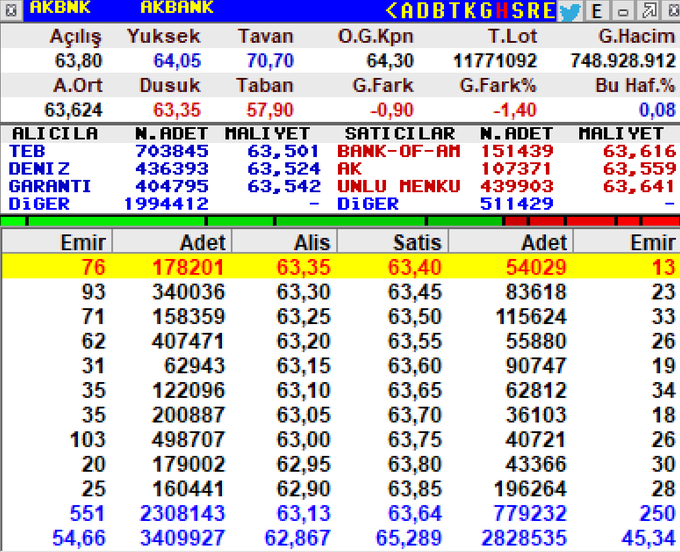Select the yellow 'B' shortcut letter in title bar
This screenshot has width=680, height=552.
point(439,11)
